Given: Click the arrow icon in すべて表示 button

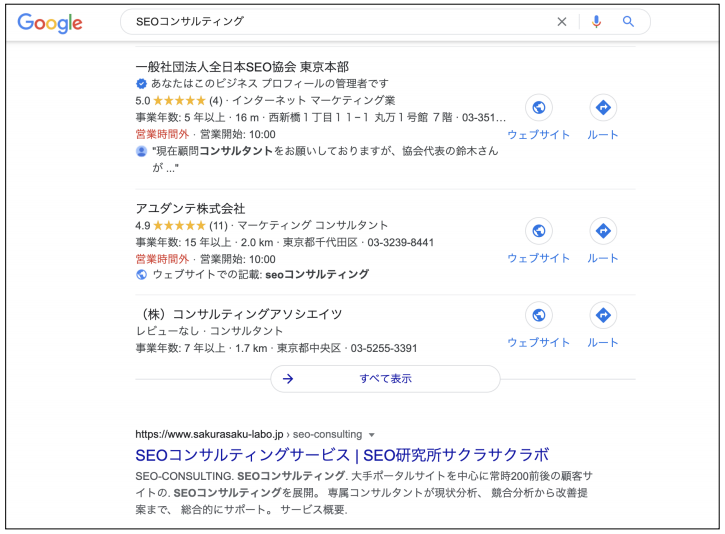Looking at the screenshot, I should click(288, 379).
